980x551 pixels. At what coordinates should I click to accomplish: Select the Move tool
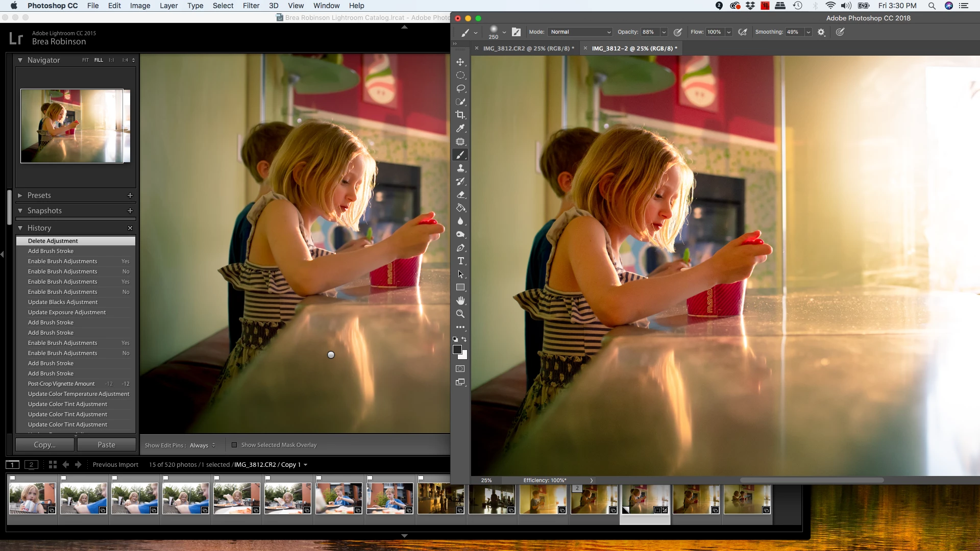460,62
